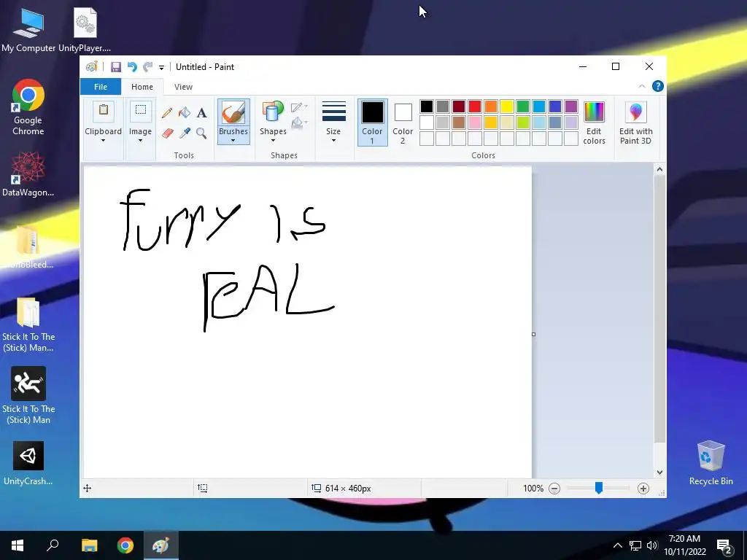747x560 pixels.
Task: Collapse the ribbon with the chevron
Action: (642, 86)
